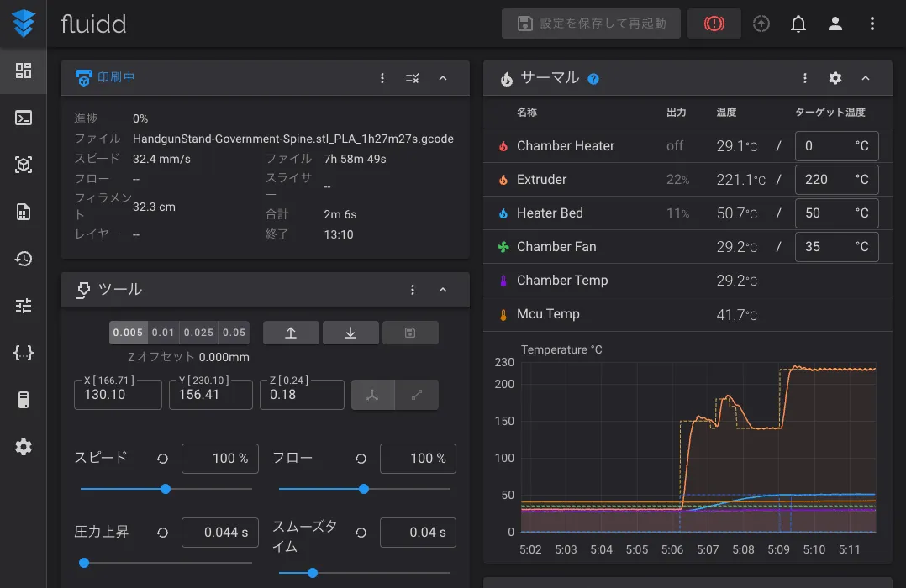Image resolution: width=906 pixels, height=588 pixels.
Task: Open the Tune page in sidebar
Action: 24,306
